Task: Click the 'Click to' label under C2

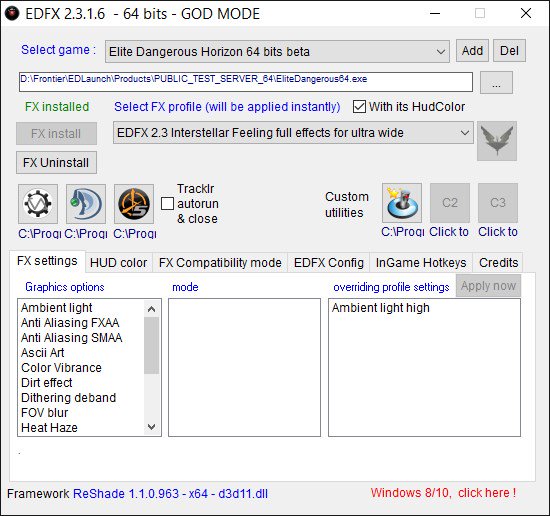Action: pos(449,232)
